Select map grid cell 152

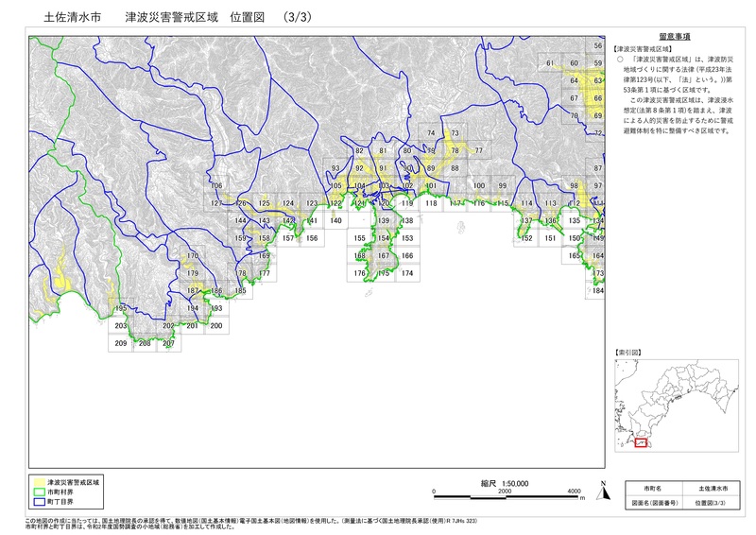click(x=526, y=238)
